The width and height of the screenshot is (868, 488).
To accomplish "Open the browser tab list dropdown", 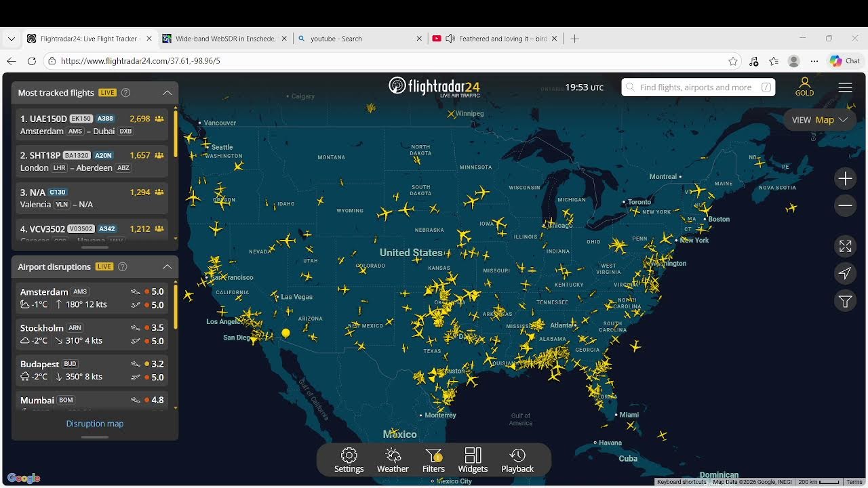I will (12, 39).
